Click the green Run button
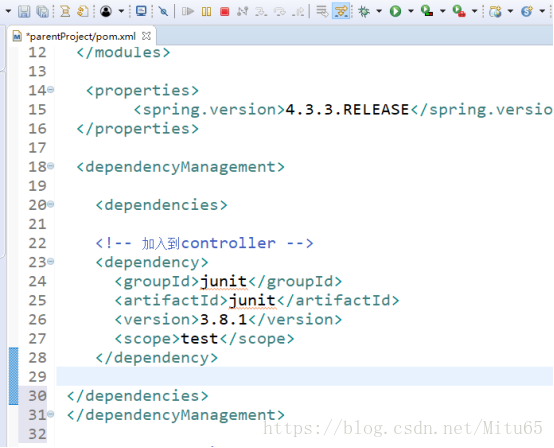 pyautogui.click(x=395, y=11)
